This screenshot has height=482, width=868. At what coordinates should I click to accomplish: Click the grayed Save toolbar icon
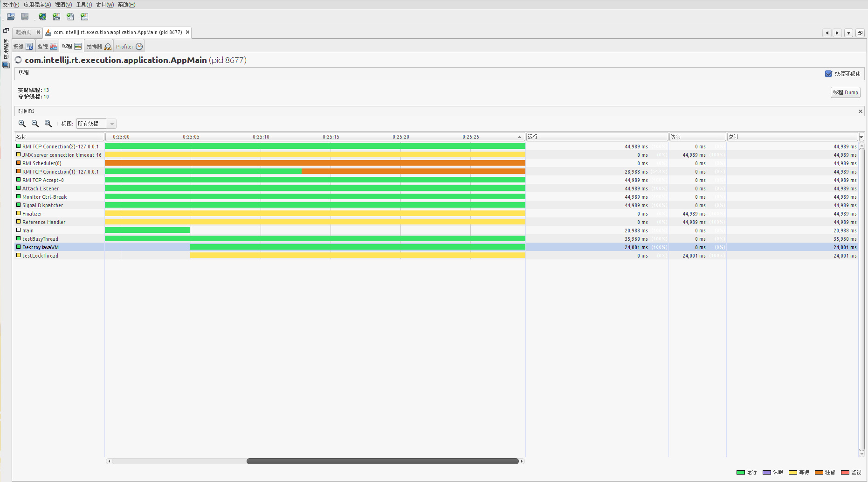[25, 17]
